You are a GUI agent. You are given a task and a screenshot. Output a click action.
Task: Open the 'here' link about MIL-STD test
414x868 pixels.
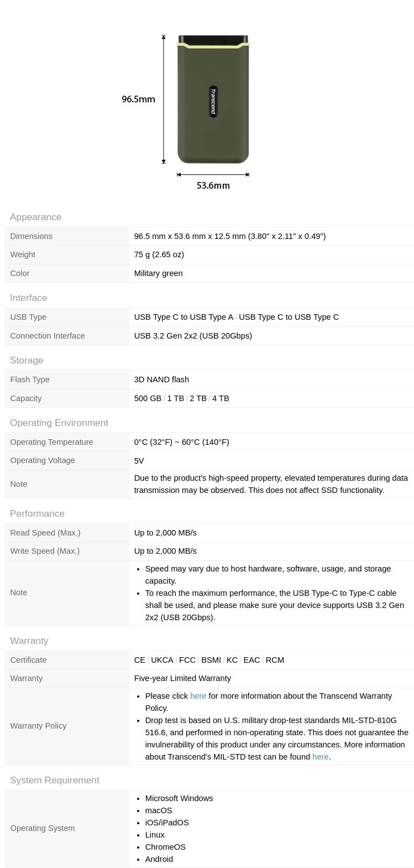tap(320, 757)
